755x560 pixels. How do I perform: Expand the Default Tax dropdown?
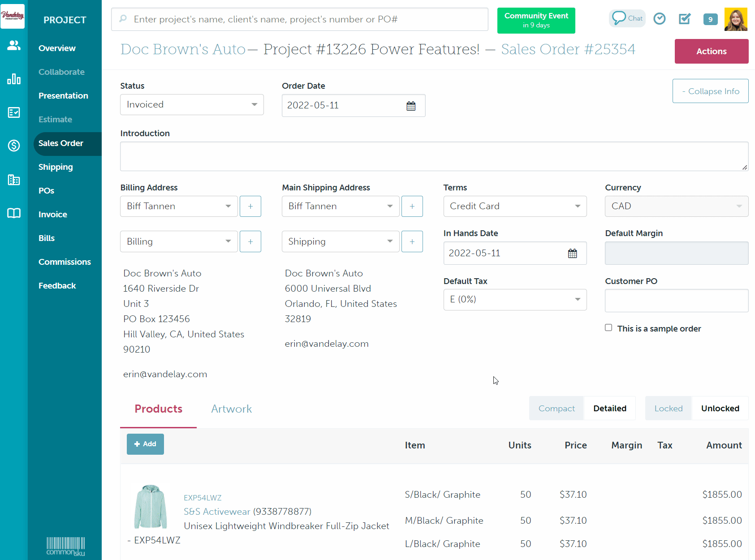(x=515, y=300)
